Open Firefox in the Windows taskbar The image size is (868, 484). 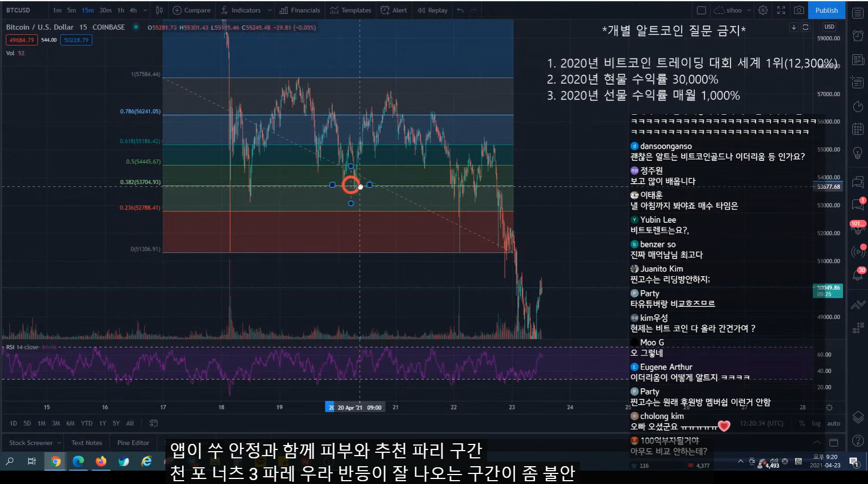(x=101, y=461)
